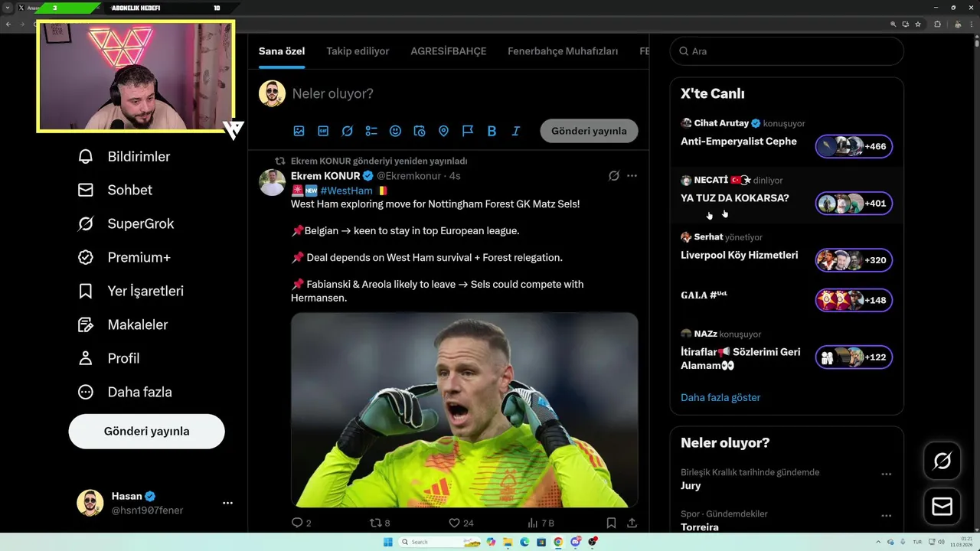Click Grok icon in compose toolbar
Screen dimensions: 980x551
[x=347, y=131]
